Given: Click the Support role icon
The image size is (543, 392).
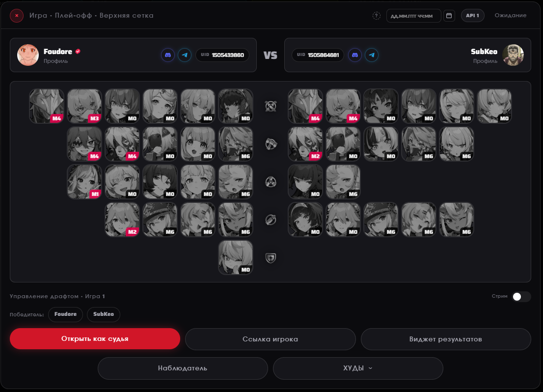Looking at the screenshot, I should tap(271, 220).
